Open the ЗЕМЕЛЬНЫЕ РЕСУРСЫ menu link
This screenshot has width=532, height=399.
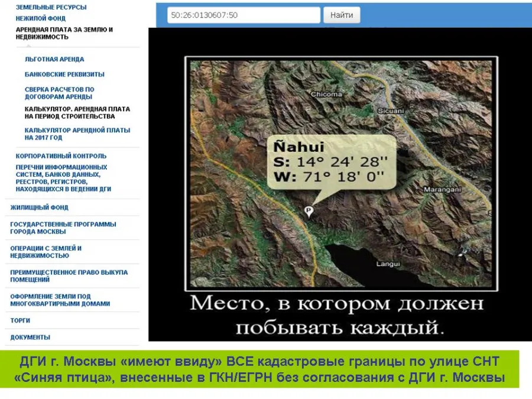[x=51, y=7]
